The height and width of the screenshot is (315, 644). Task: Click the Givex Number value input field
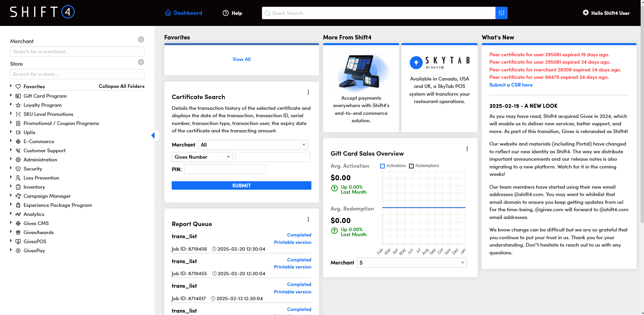point(273,157)
